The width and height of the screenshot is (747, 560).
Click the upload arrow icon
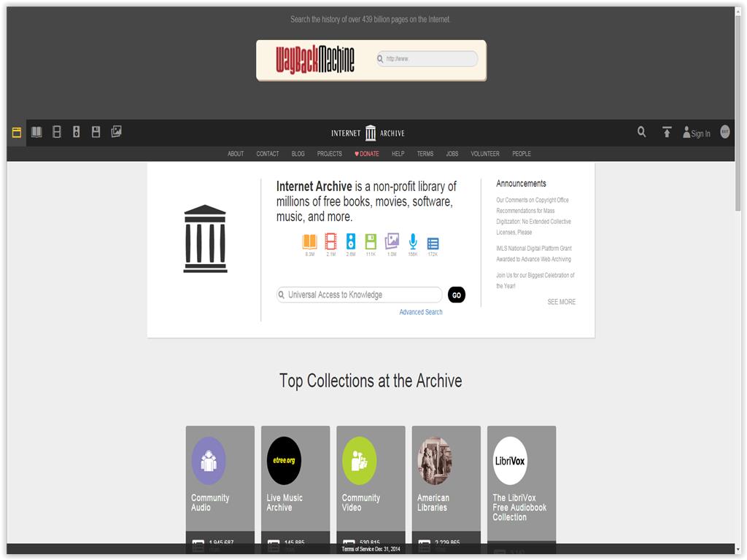coord(667,132)
